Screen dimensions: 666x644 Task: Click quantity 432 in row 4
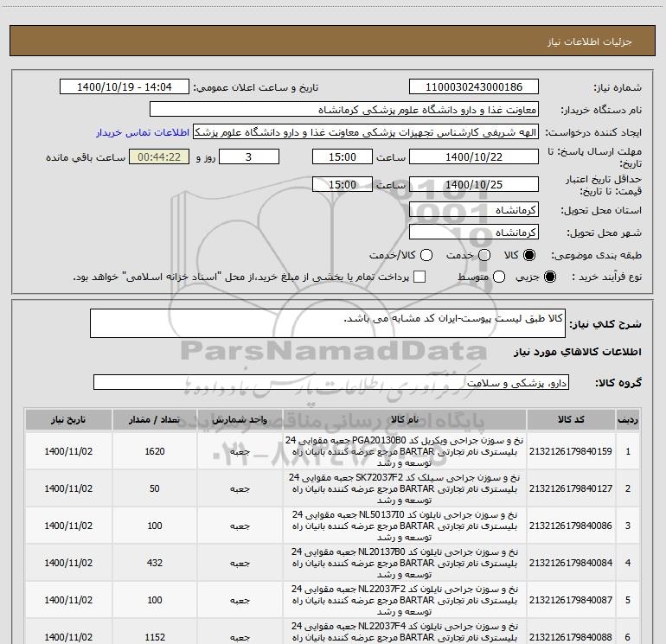[155, 563]
